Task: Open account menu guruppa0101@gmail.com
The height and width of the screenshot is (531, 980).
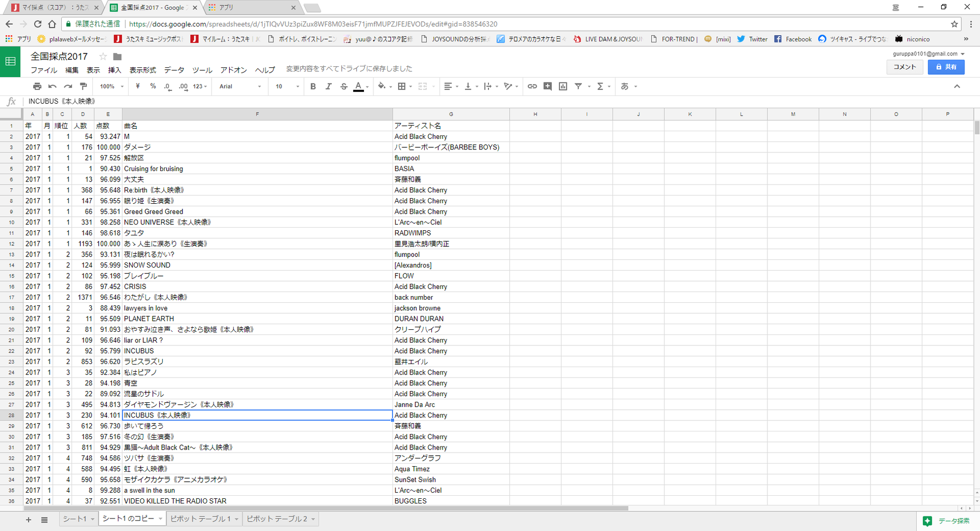Action: click(x=928, y=54)
